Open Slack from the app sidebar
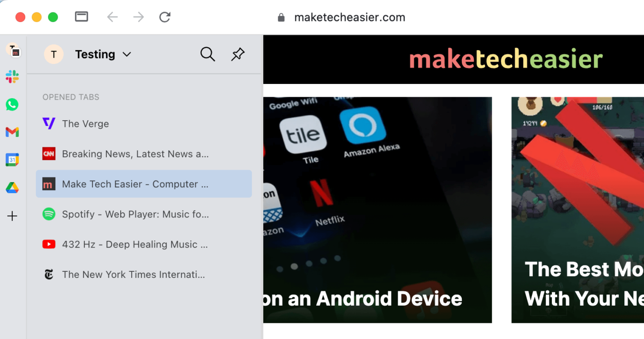644x339 pixels. [12, 76]
